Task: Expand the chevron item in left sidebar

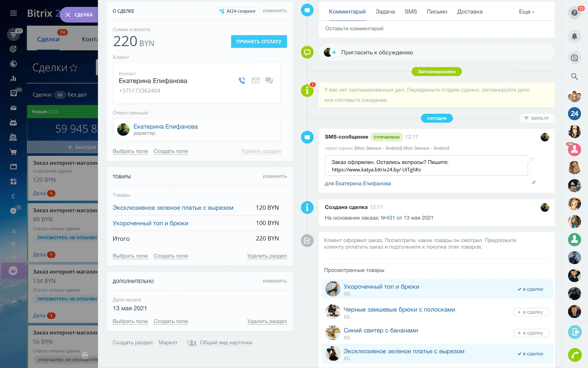Action: (13, 211)
